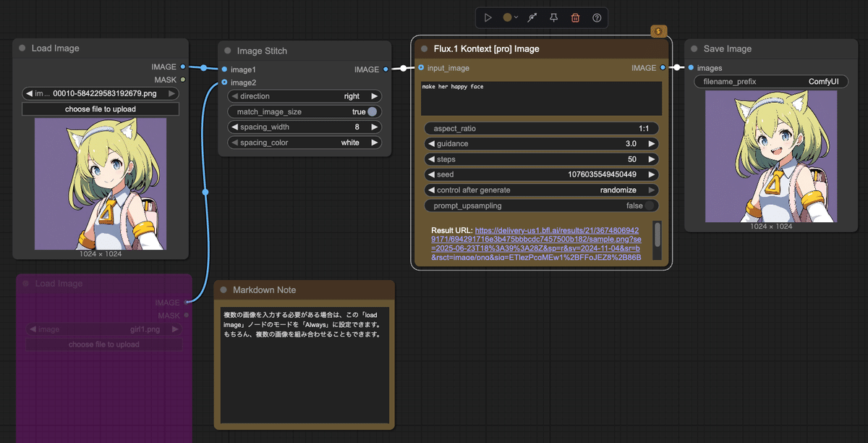Click IMAGE output socket of Image Stitch

[386, 69]
